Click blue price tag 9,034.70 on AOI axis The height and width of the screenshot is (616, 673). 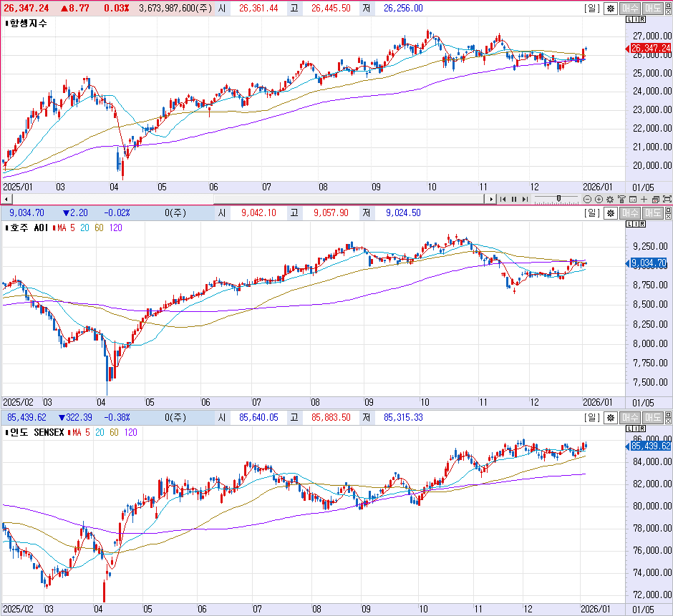click(x=647, y=263)
